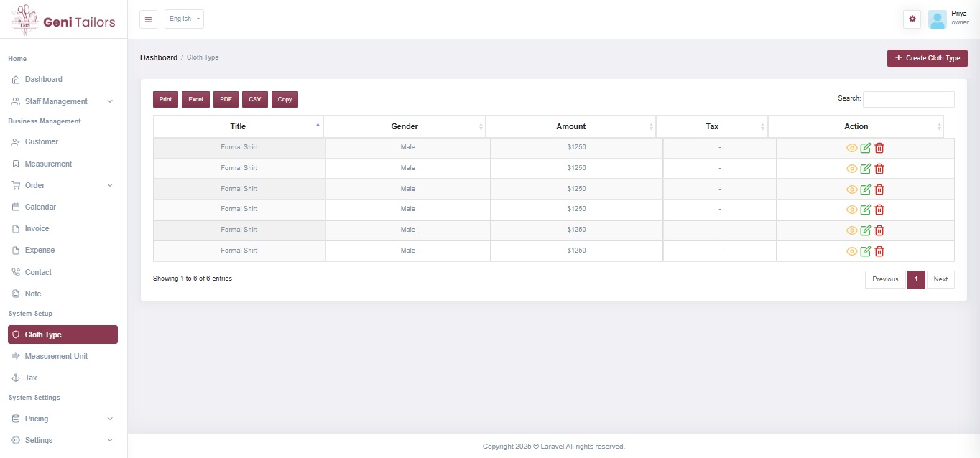
Task: Expand the Pricing menu in sidebar
Action: click(63, 419)
